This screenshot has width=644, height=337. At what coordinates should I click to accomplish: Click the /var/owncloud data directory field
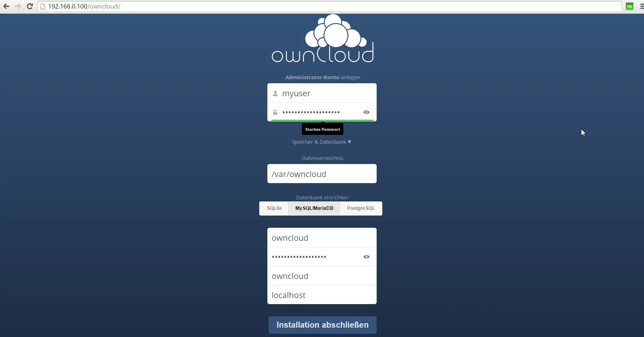[322, 174]
